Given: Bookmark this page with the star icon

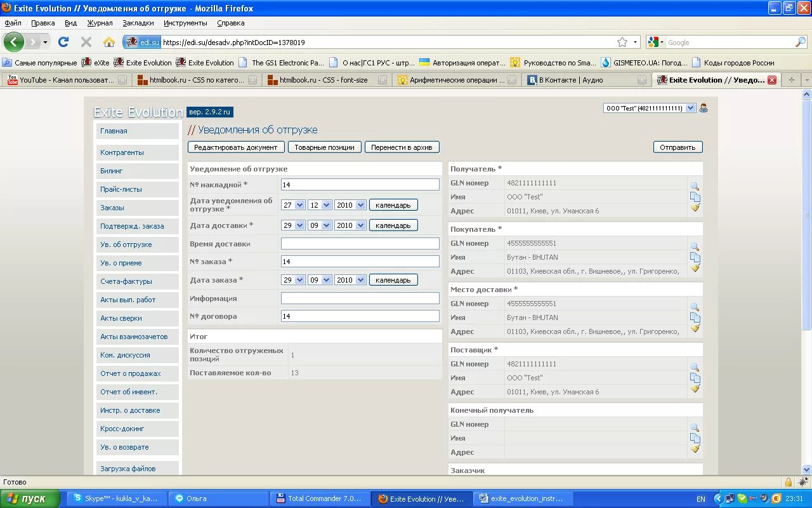Looking at the screenshot, I should (622, 42).
